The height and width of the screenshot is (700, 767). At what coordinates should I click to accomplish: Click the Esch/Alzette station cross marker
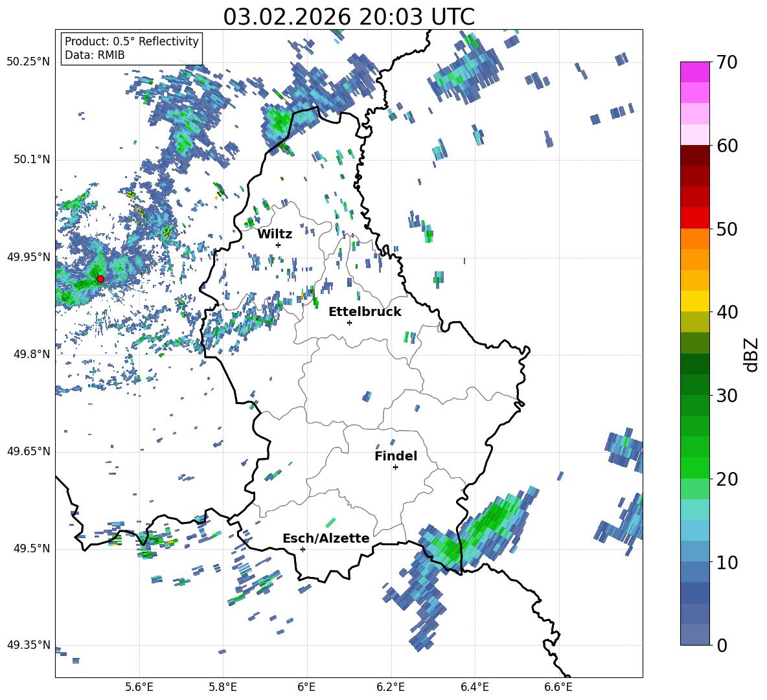coord(303,549)
